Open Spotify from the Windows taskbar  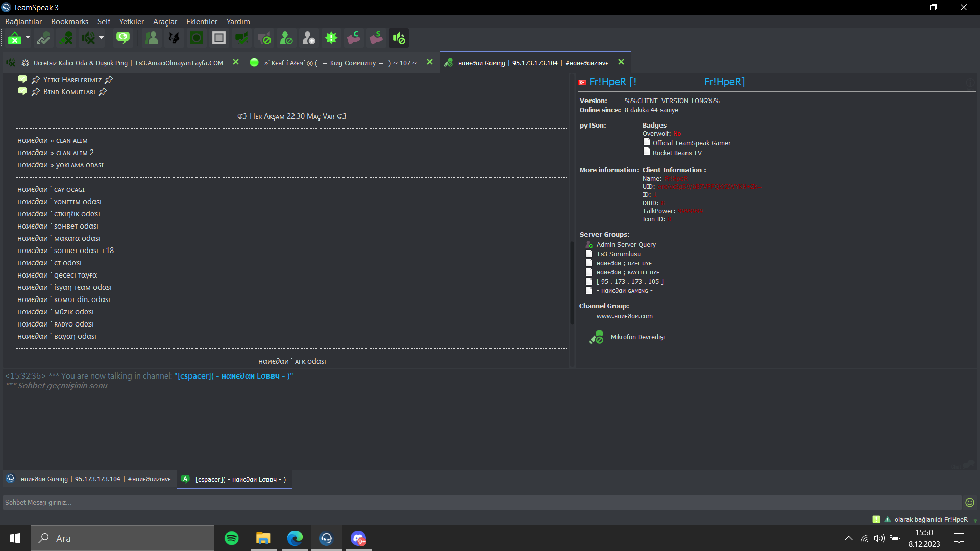point(232,538)
